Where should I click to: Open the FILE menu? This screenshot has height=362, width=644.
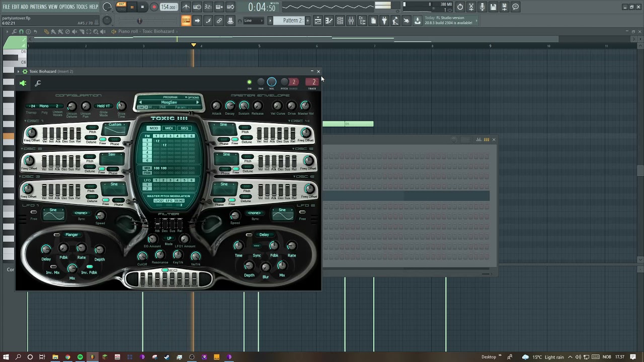(6, 7)
